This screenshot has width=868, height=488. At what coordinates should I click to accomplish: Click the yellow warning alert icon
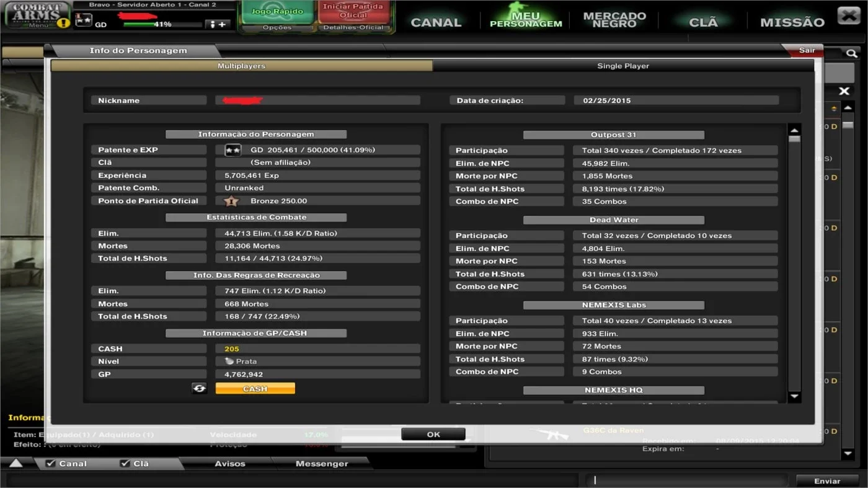point(63,24)
